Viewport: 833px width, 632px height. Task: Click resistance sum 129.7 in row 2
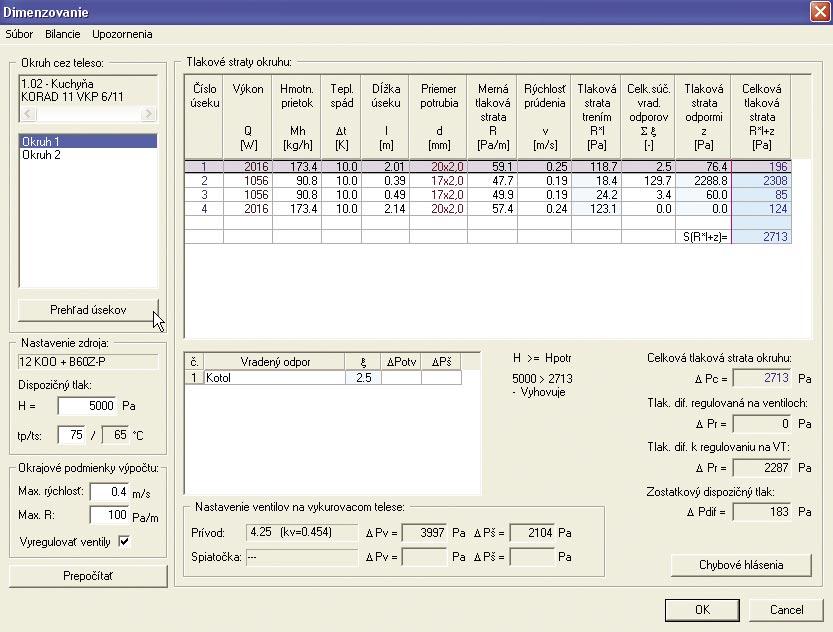pos(648,181)
